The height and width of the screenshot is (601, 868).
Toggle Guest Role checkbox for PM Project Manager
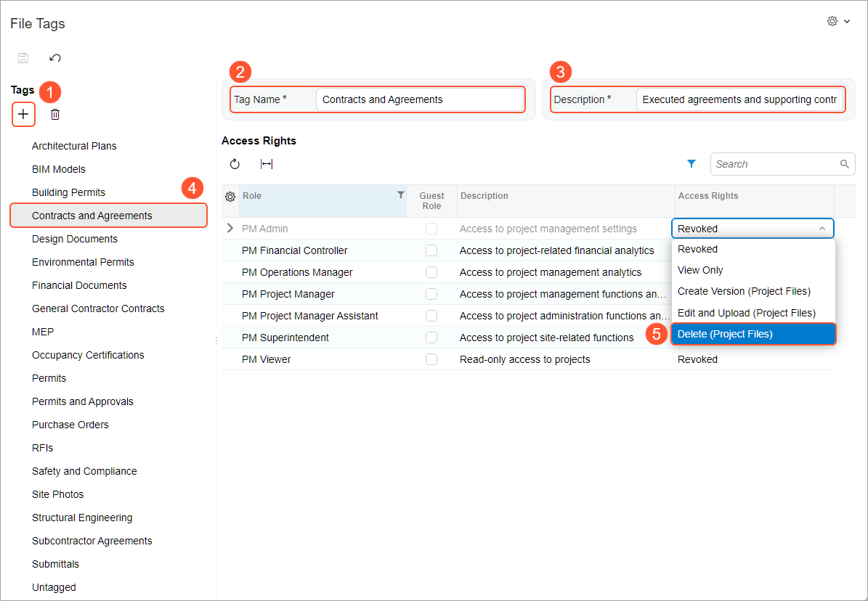coord(431,294)
